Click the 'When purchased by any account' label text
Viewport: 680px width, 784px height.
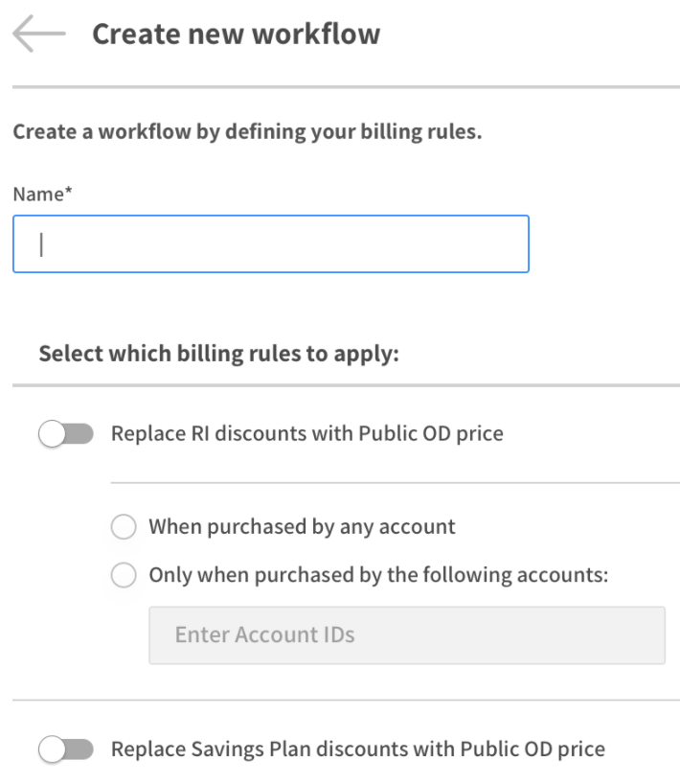pyautogui.click(x=302, y=526)
